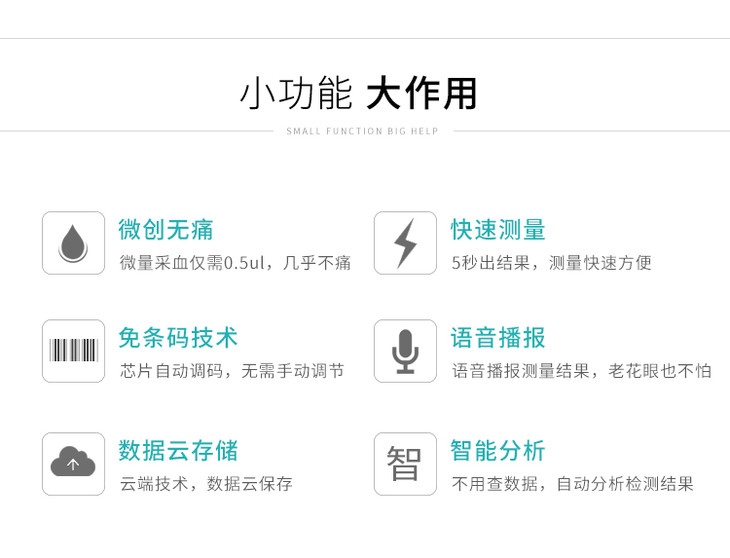The image size is (730, 558).
Task: Select the 微创无痛 heading
Action: (166, 229)
